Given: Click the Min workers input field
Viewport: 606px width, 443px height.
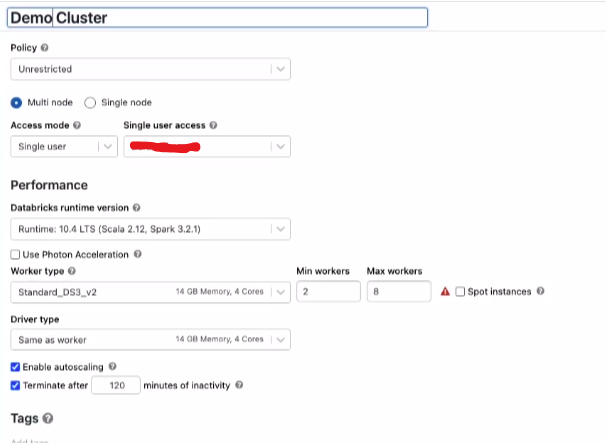Looking at the screenshot, I should 328,292.
